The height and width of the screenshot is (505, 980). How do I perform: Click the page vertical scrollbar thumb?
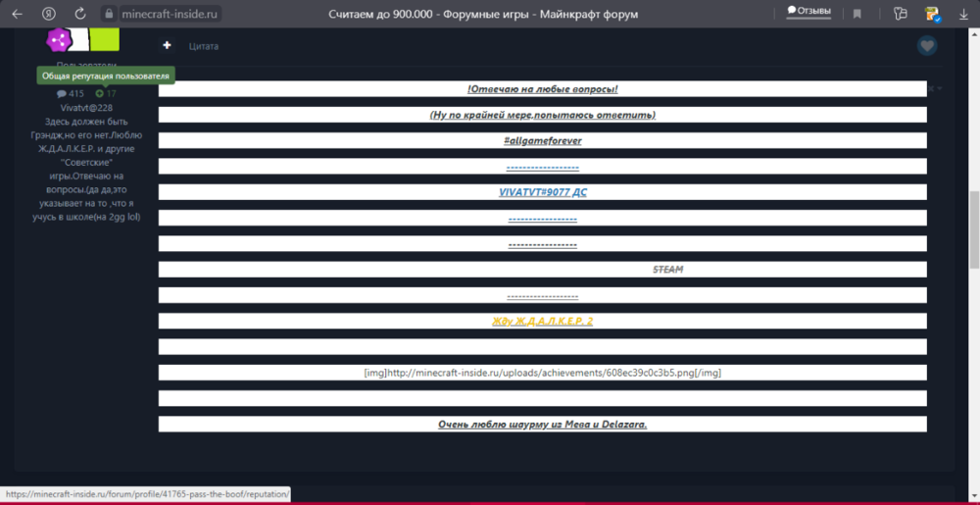click(x=974, y=228)
